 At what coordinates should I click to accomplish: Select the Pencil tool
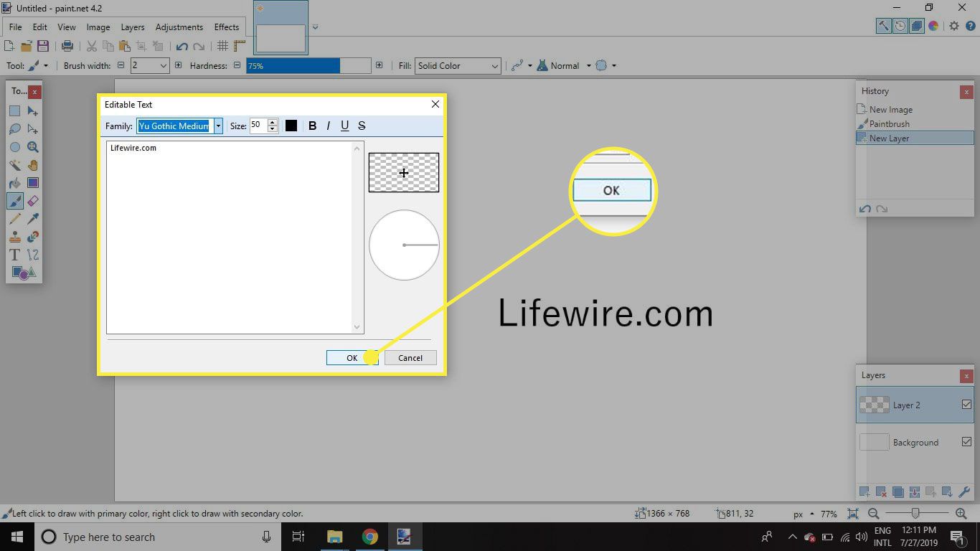(x=14, y=219)
